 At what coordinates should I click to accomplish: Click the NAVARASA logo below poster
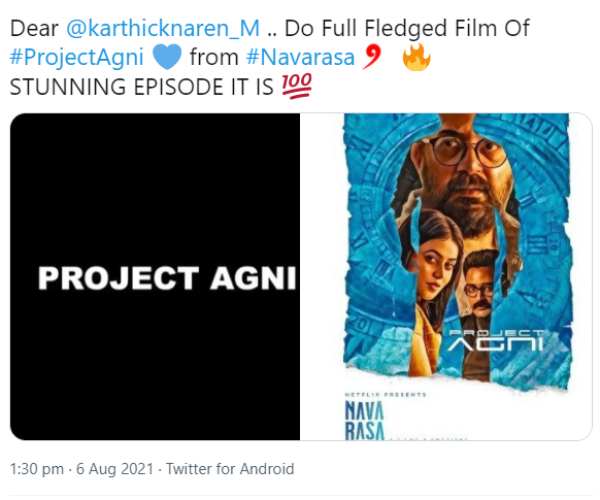point(364,420)
